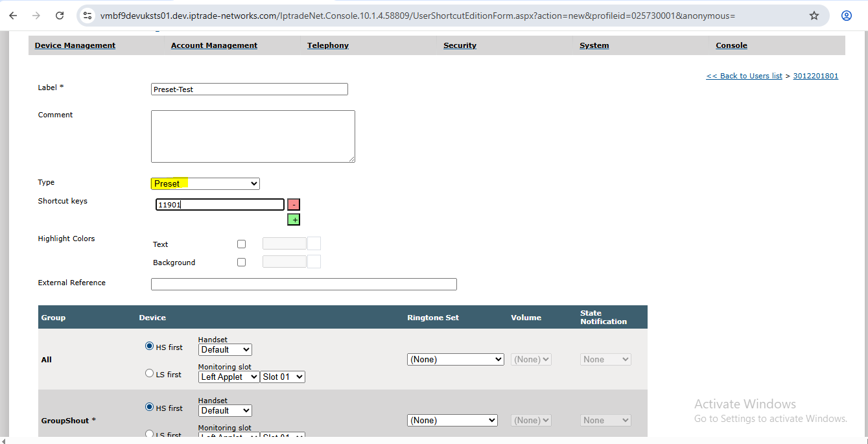This screenshot has width=868, height=444.
Task: Open Left Applet dropdown in the All row
Action: (229, 377)
